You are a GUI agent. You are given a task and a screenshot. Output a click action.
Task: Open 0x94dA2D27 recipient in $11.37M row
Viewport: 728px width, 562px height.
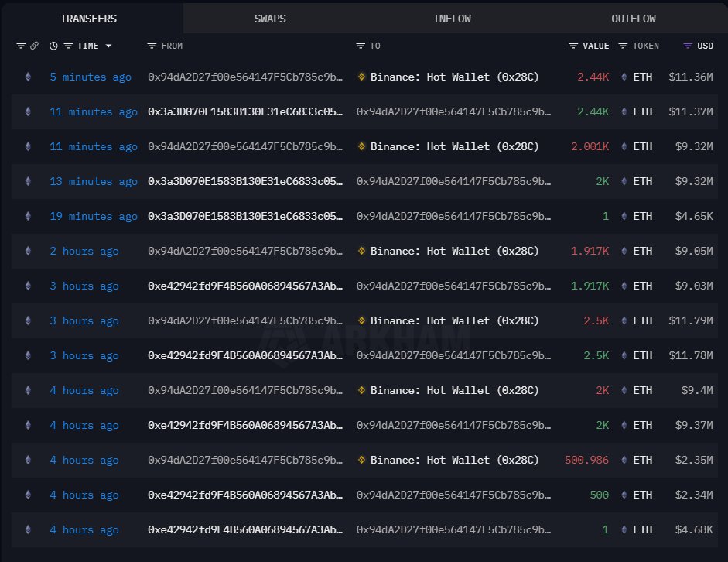453,111
